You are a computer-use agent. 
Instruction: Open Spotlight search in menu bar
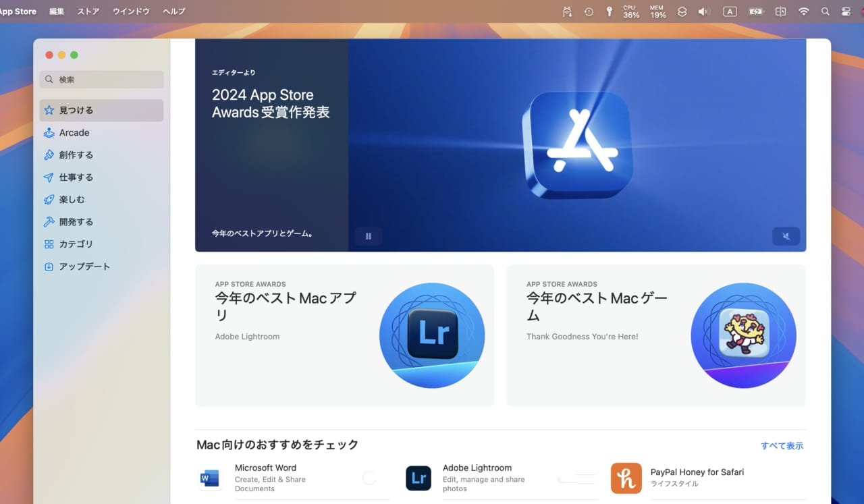point(825,11)
